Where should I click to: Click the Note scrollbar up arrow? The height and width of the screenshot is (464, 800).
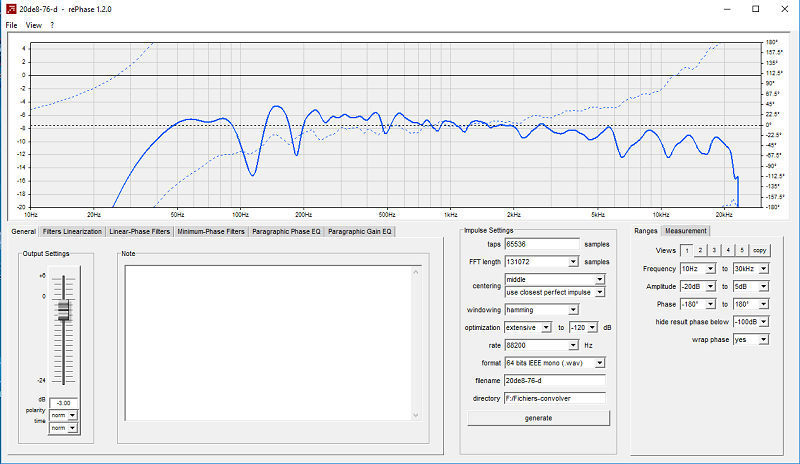415,272
